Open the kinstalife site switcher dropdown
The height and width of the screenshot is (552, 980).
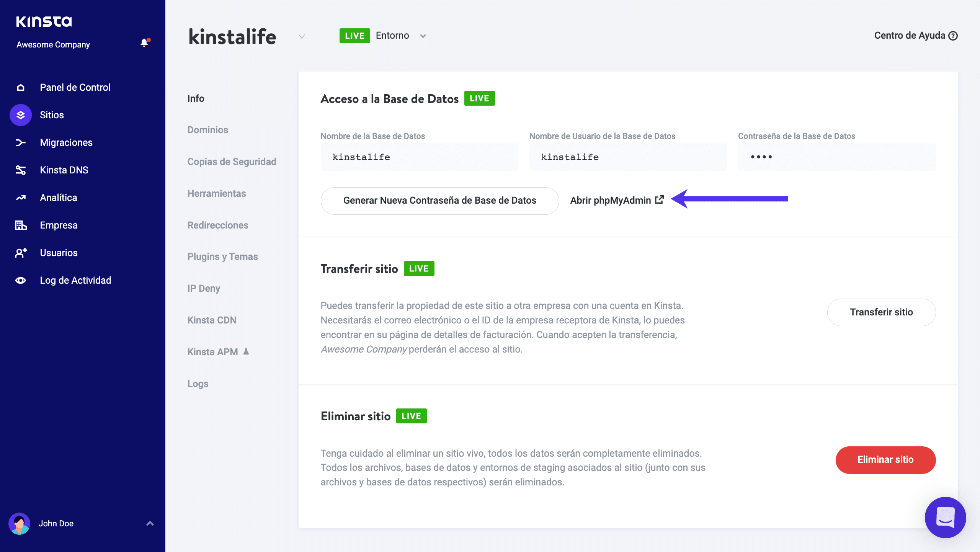[x=302, y=36]
